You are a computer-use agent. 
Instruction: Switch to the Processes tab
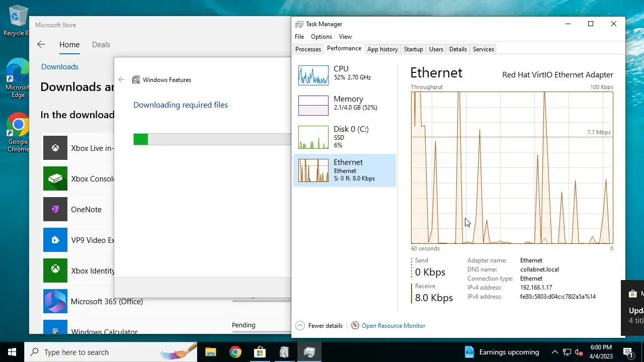point(308,49)
